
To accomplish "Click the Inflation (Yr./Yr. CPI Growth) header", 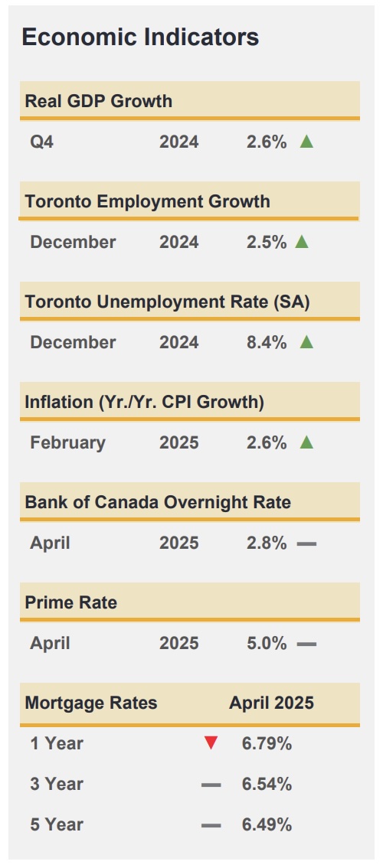I will (144, 402).
